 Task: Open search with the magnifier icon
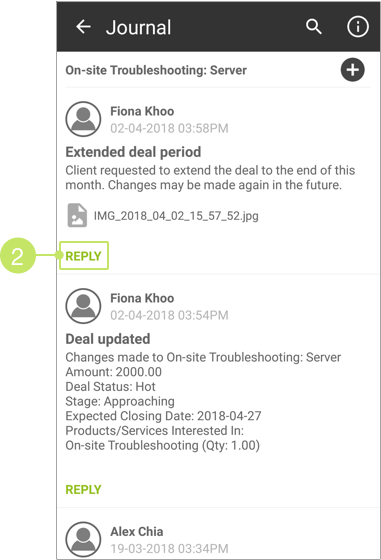314,27
